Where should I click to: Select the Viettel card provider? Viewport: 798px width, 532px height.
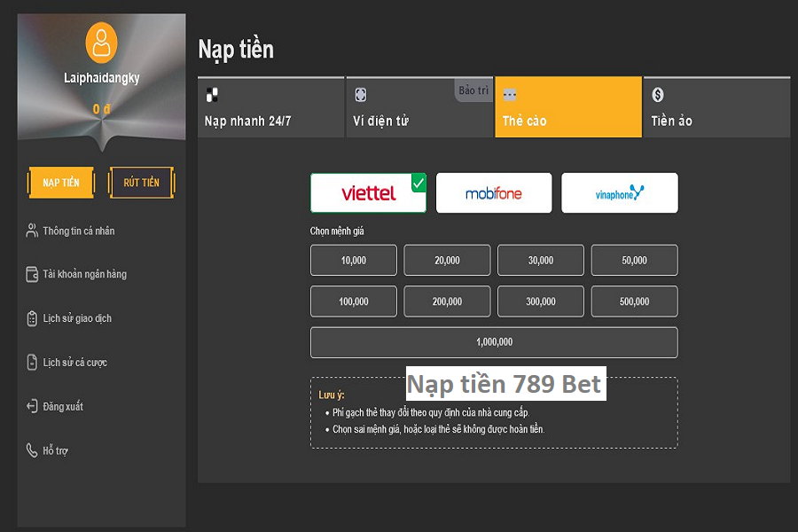click(x=368, y=193)
